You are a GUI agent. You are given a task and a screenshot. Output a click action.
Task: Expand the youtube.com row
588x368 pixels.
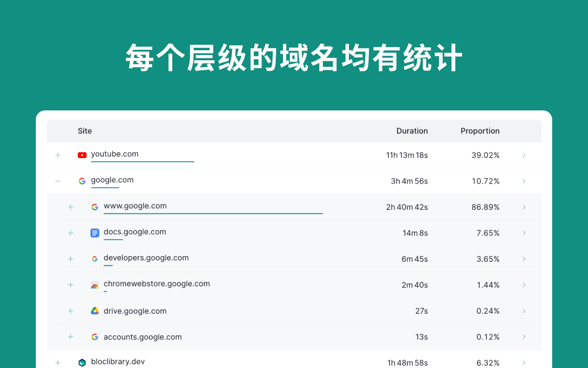coord(58,155)
